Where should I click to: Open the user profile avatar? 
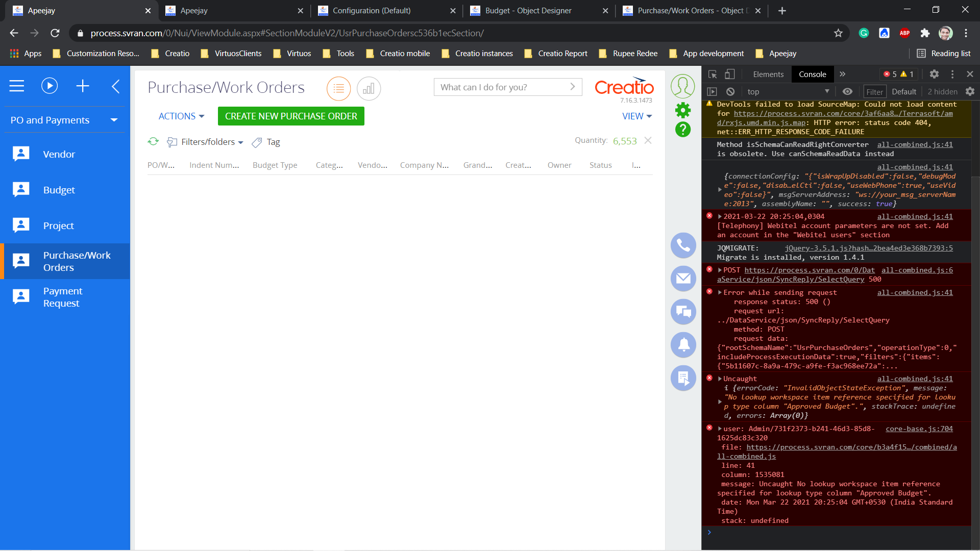(683, 86)
